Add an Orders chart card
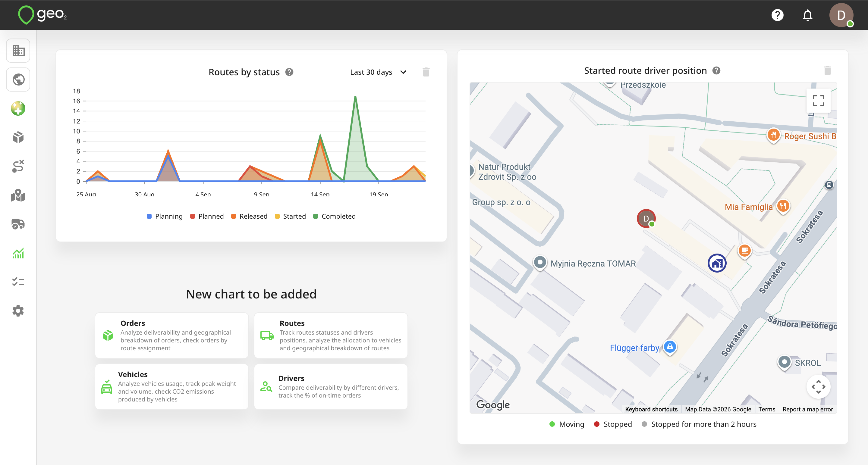This screenshot has height=465, width=868. [172, 335]
